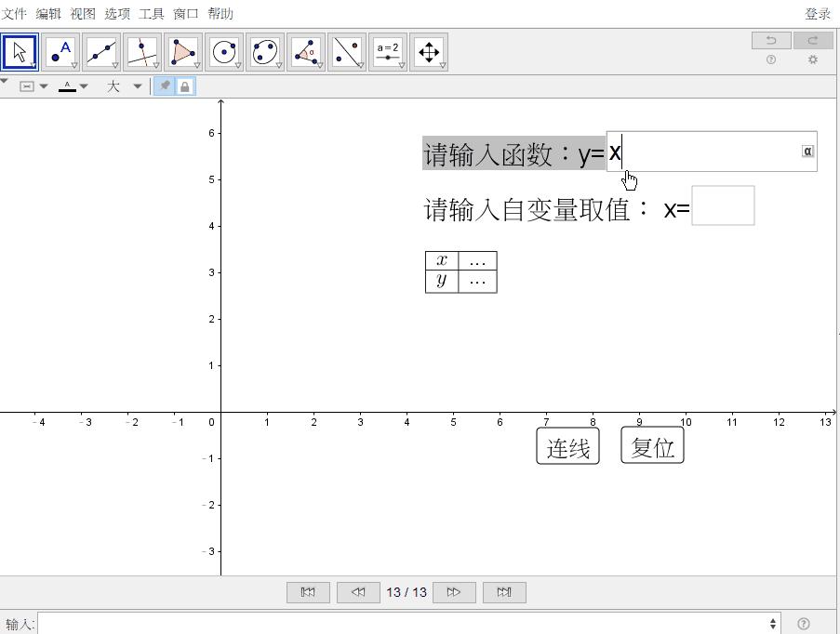Open the 工具 menu
Viewport: 840px width, 634px height.
pyautogui.click(x=150, y=13)
